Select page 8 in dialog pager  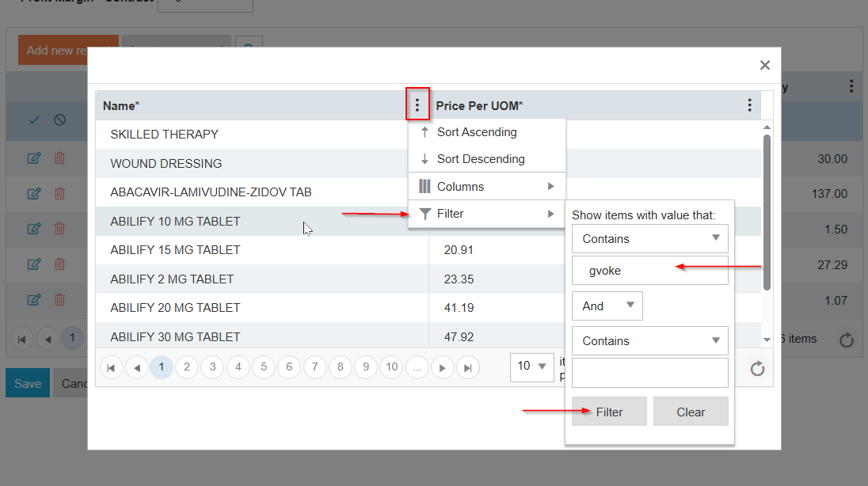tap(341, 367)
